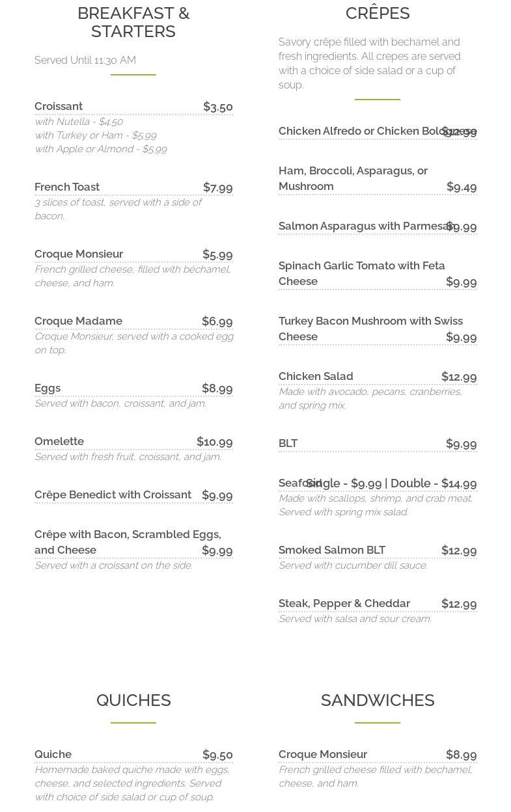
Task: Click the Breakfast & Starters section heading
Action: [x=133, y=22]
